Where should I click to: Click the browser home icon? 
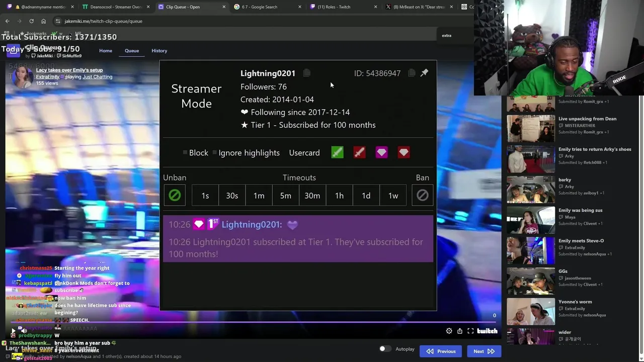tap(43, 21)
